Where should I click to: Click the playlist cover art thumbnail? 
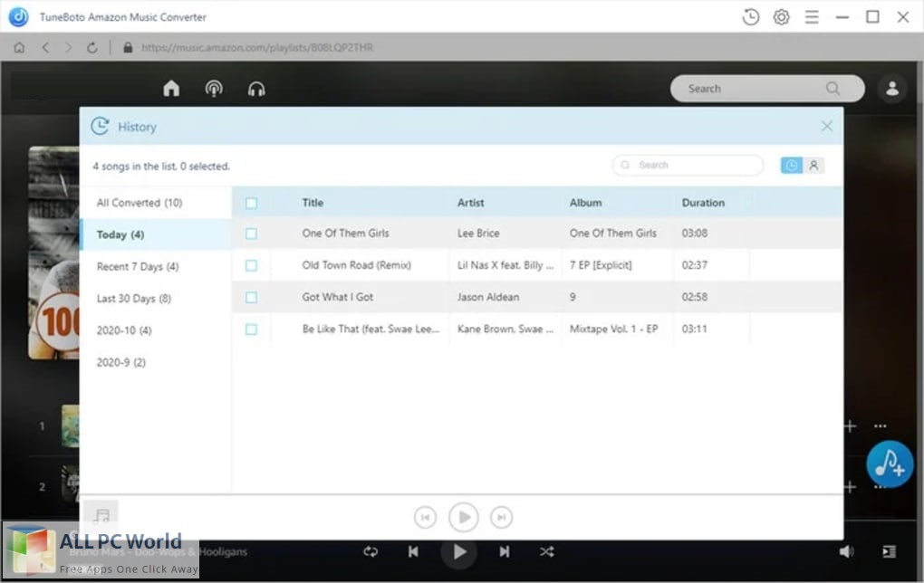coord(53,253)
